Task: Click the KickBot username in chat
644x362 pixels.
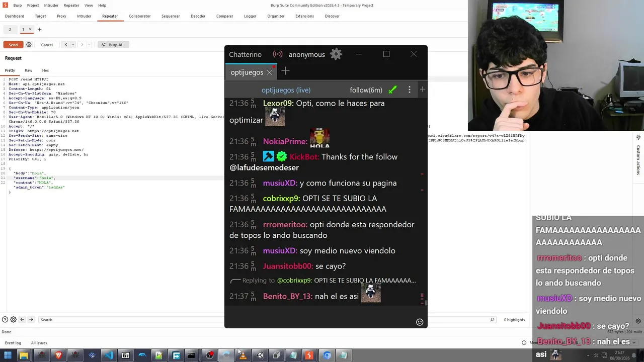Action: point(304,157)
